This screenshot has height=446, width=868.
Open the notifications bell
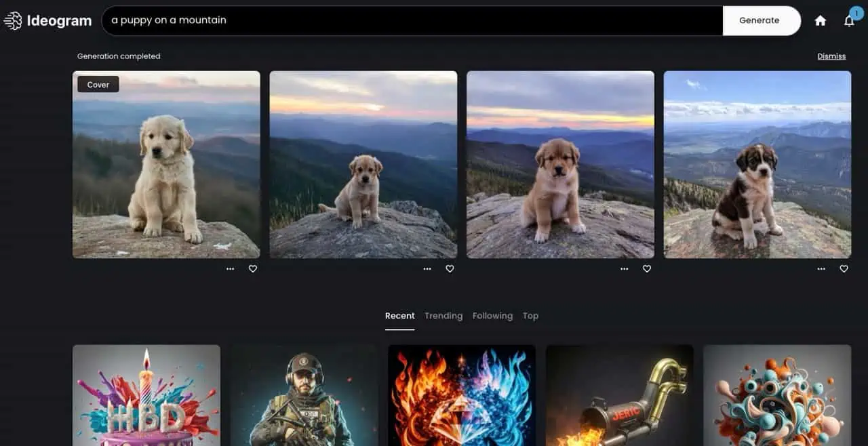[849, 21]
